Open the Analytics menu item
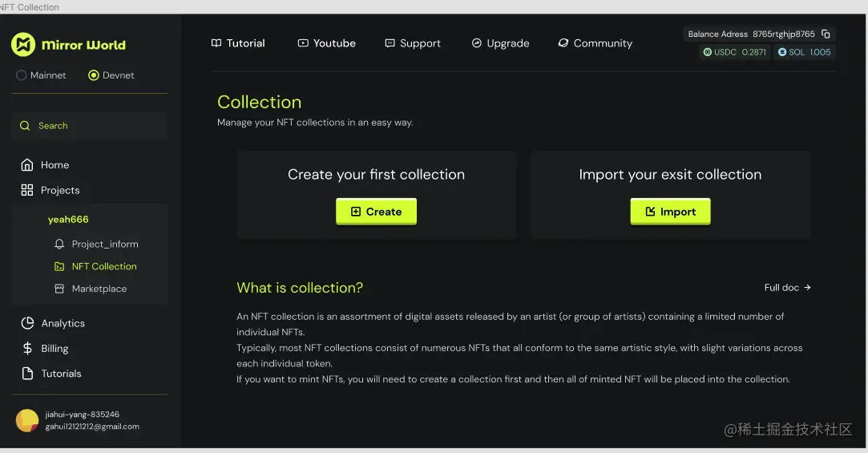 (x=63, y=323)
